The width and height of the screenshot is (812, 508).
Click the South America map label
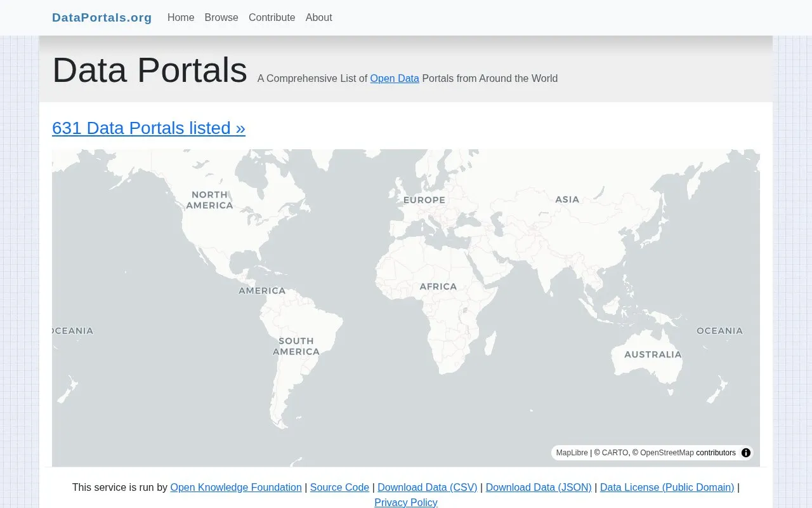pyautogui.click(x=296, y=346)
